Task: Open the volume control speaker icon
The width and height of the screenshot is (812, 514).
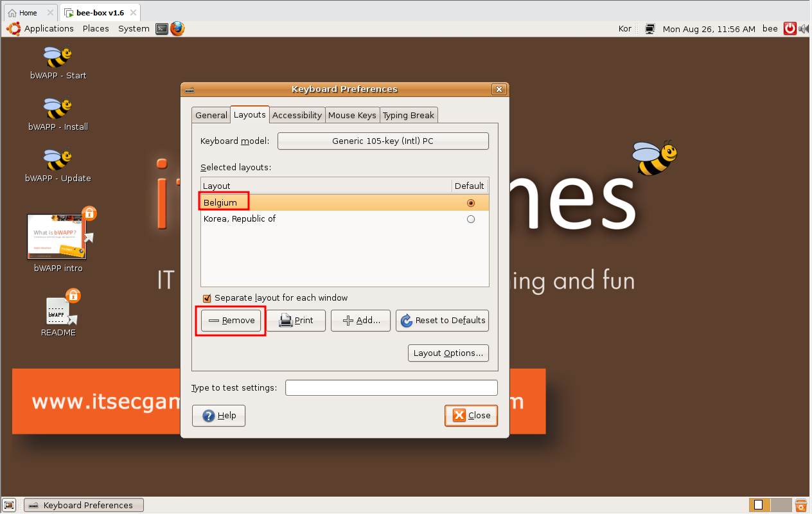Action: 803,28
